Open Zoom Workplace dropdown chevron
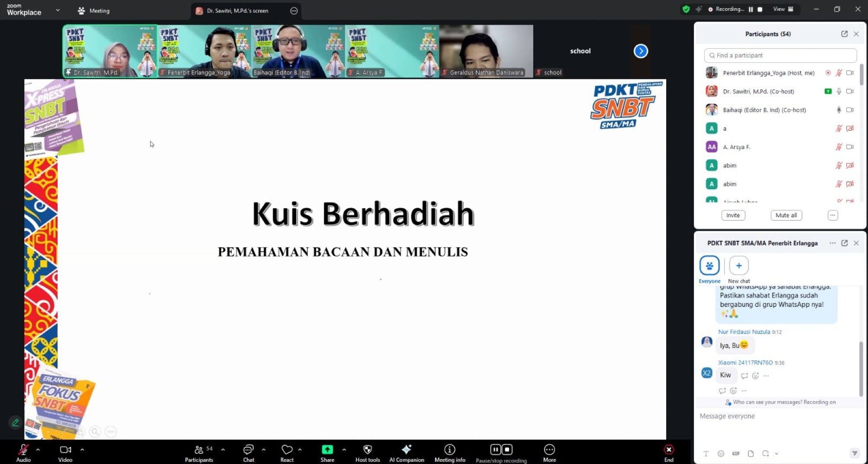Viewport: 868px width, 464px height. (58, 10)
